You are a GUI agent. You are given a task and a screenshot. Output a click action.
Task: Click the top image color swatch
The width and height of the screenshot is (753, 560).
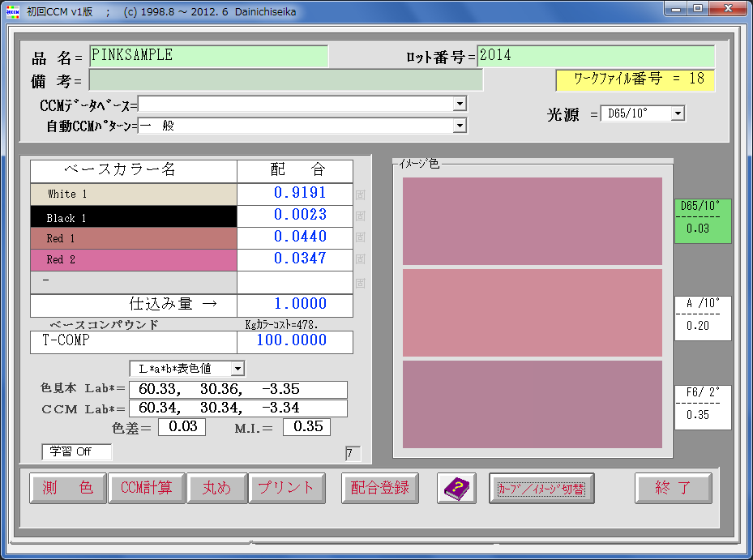pos(532,221)
